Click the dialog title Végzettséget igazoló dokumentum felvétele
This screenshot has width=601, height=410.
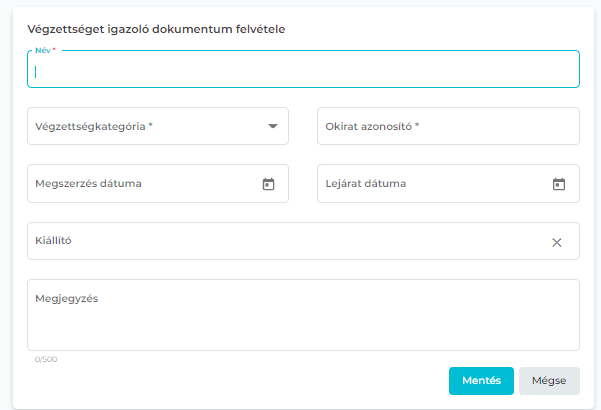coord(156,30)
